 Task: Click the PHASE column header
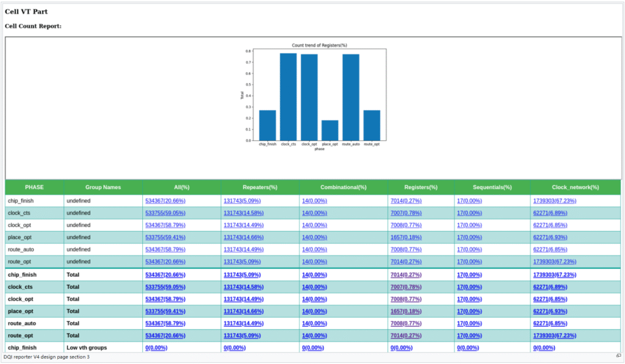pos(35,187)
